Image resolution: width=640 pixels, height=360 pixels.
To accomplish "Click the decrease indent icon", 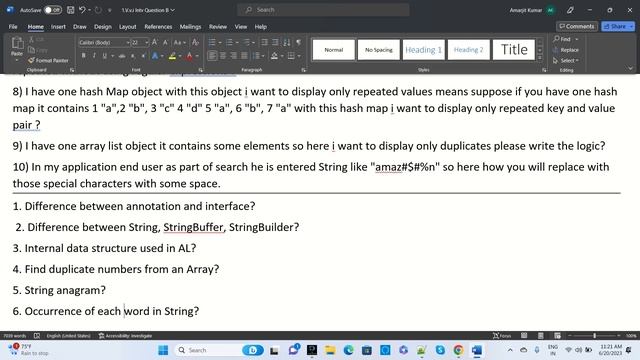I will [264, 42].
